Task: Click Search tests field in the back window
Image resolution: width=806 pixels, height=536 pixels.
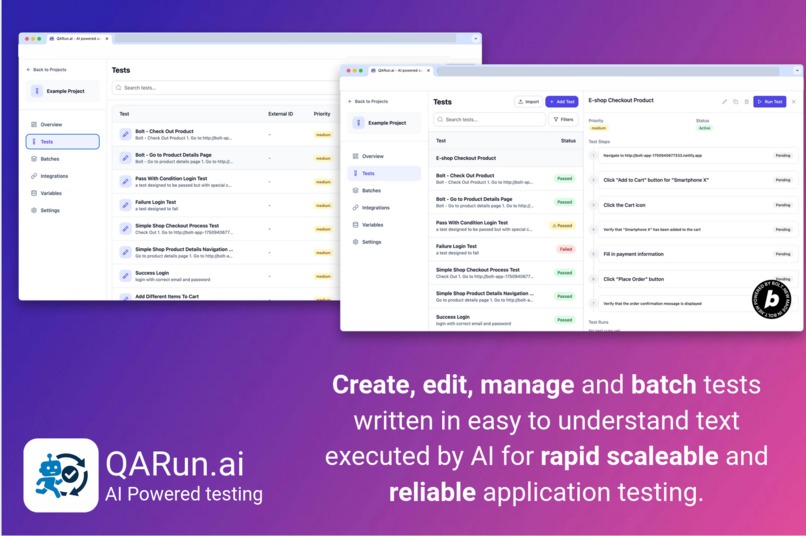Action: point(226,88)
